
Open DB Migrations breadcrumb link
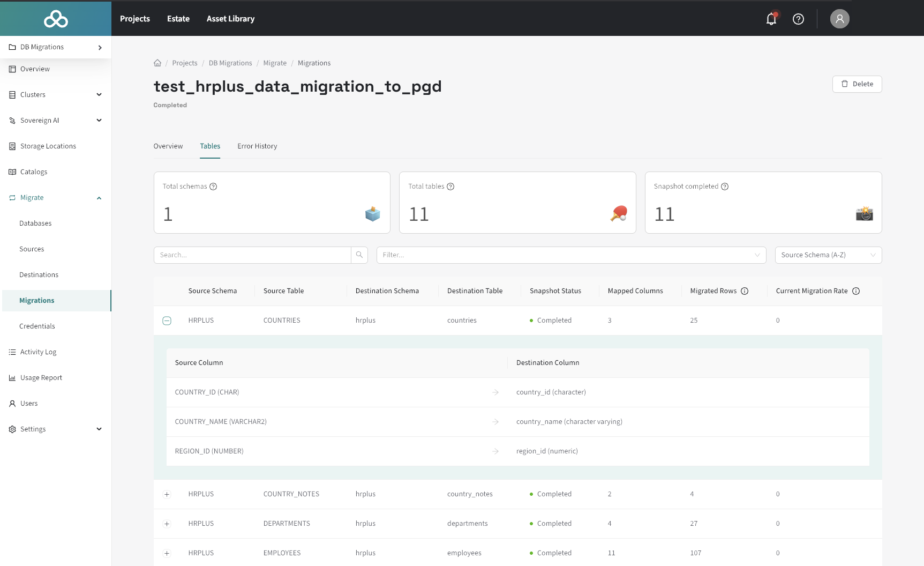[x=230, y=63]
